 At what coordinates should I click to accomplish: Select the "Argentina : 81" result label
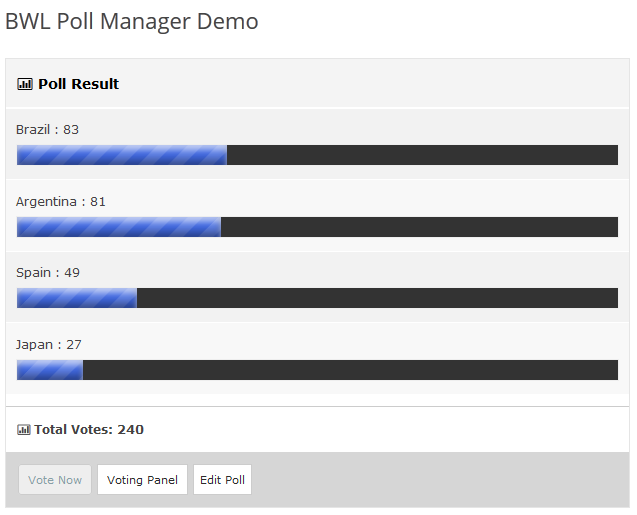point(61,202)
